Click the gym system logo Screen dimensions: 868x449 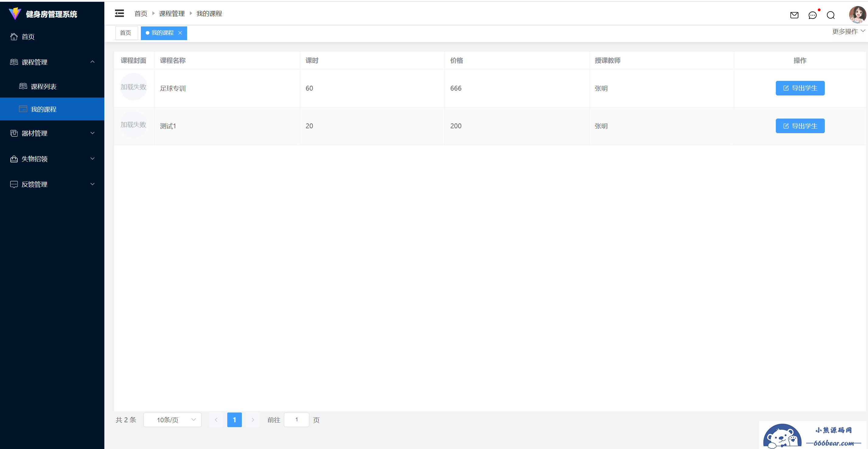15,14
